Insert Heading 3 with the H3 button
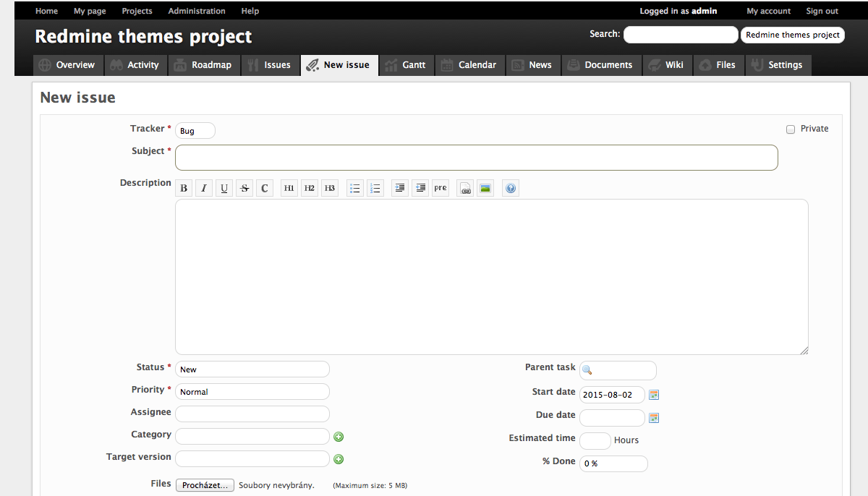Screen dimensions: 868x496 pos(330,189)
